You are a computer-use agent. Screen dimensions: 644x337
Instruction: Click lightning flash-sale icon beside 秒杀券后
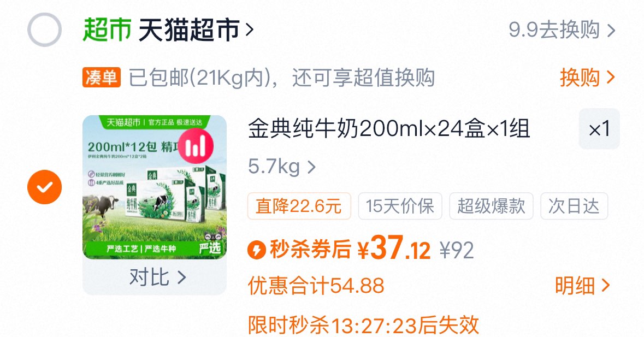pyautogui.click(x=257, y=250)
